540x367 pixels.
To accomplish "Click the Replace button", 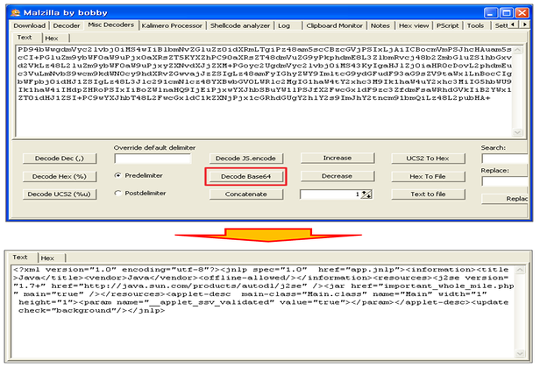I will click(505, 199).
